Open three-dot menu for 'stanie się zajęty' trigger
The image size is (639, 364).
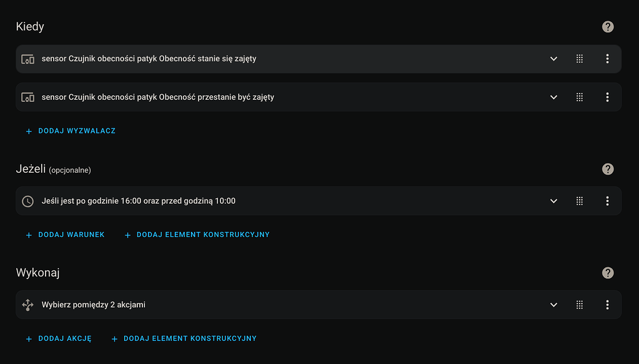(607, 59)
